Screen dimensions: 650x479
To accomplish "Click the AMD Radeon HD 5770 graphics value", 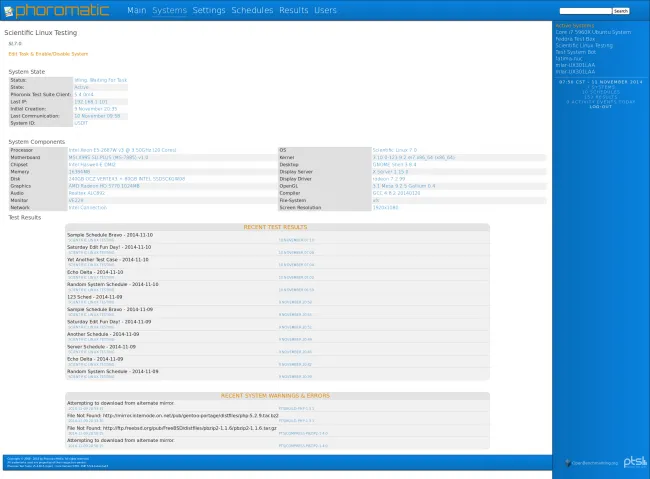I will coord(104,186).
